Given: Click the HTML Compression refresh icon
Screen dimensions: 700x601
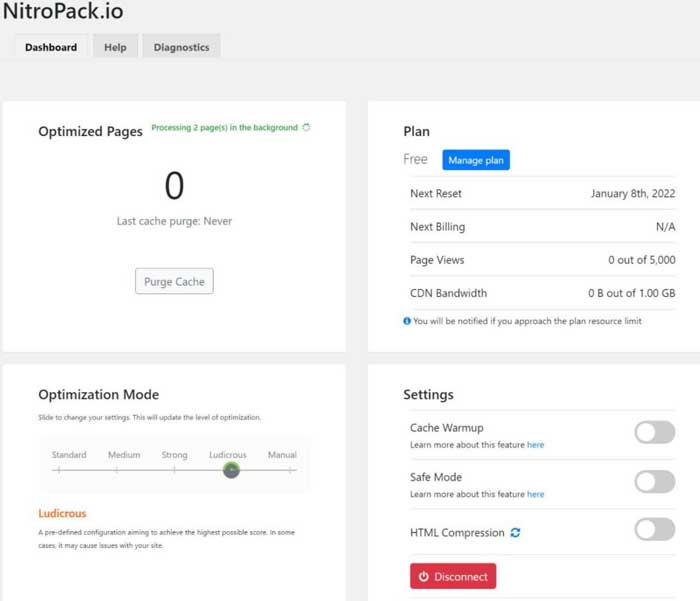Looking at the screenshot, I should coord(515,533).
